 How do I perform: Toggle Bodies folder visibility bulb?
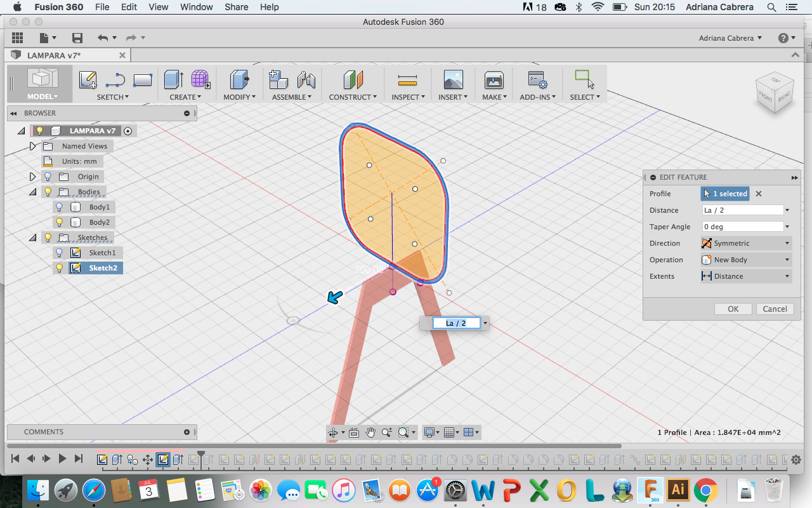48,192
